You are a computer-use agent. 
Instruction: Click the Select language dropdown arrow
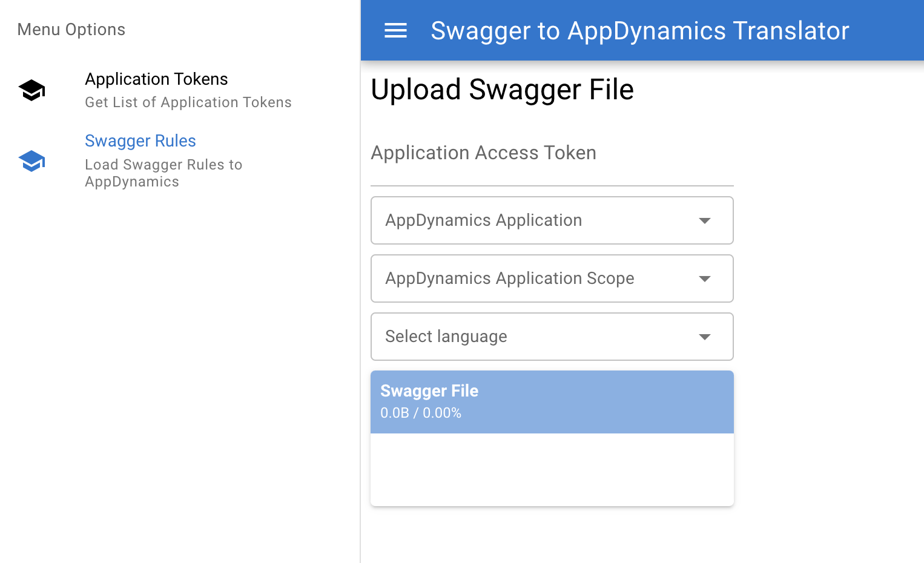(705, 337)
